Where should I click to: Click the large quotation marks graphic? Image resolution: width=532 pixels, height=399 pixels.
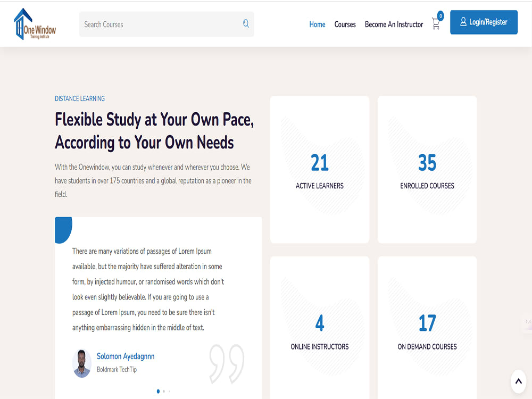[x=227, y=363]
